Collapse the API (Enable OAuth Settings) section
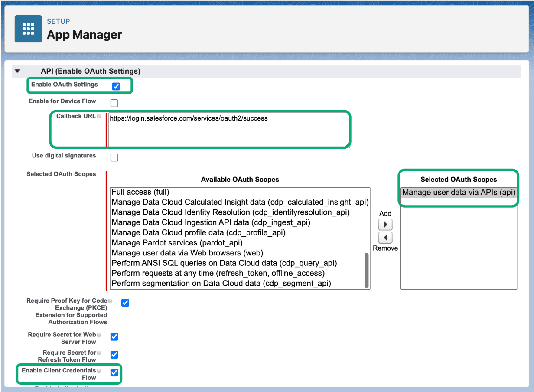The image size is (534, 392). (17, 71)
